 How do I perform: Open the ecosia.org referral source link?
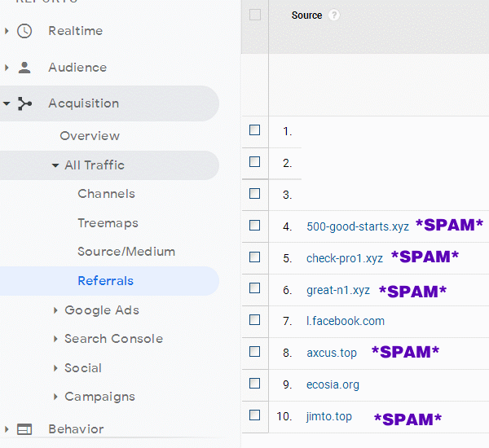click(333, 384)
